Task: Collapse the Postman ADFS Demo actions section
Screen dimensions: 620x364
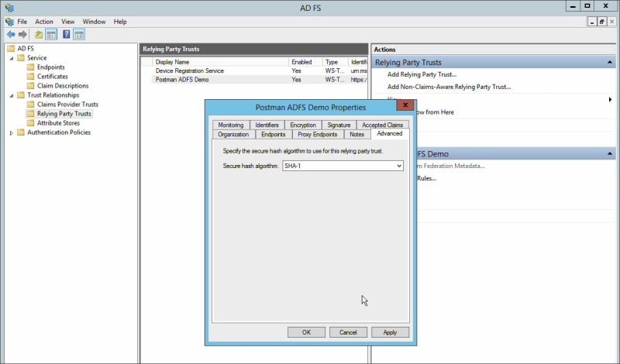Action: (610, 154)
